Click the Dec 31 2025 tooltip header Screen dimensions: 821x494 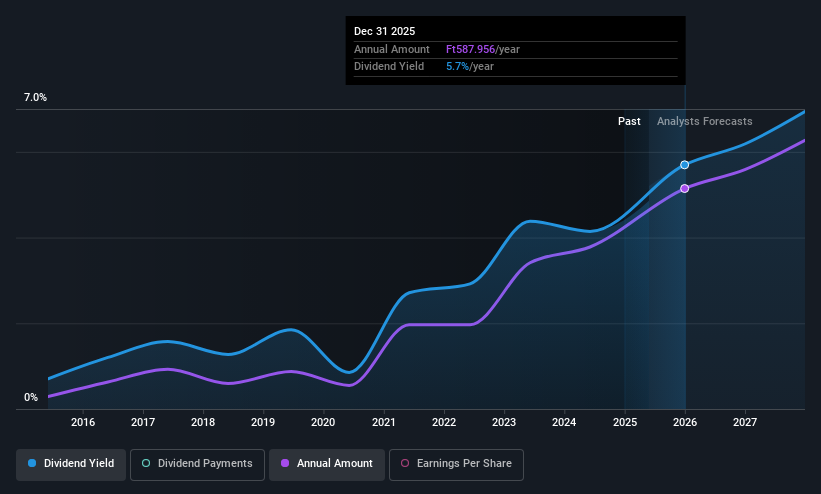384,31
